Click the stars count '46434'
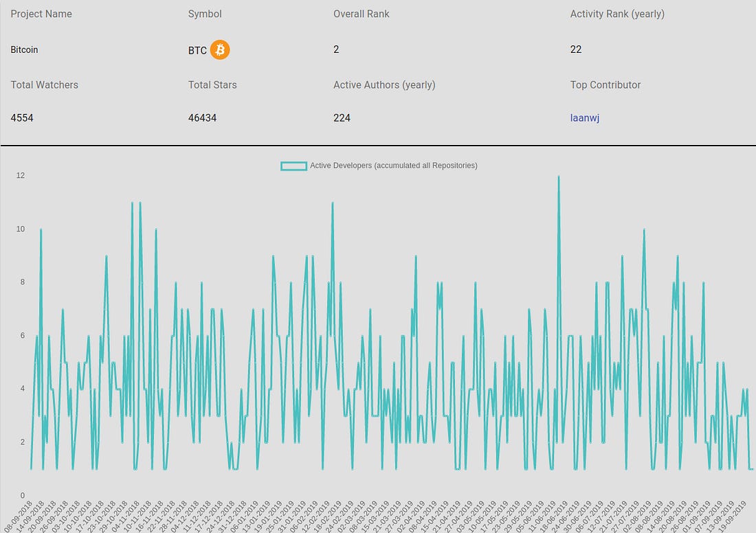This screenshot has width=756, height=533. click(x=202, y=117)
